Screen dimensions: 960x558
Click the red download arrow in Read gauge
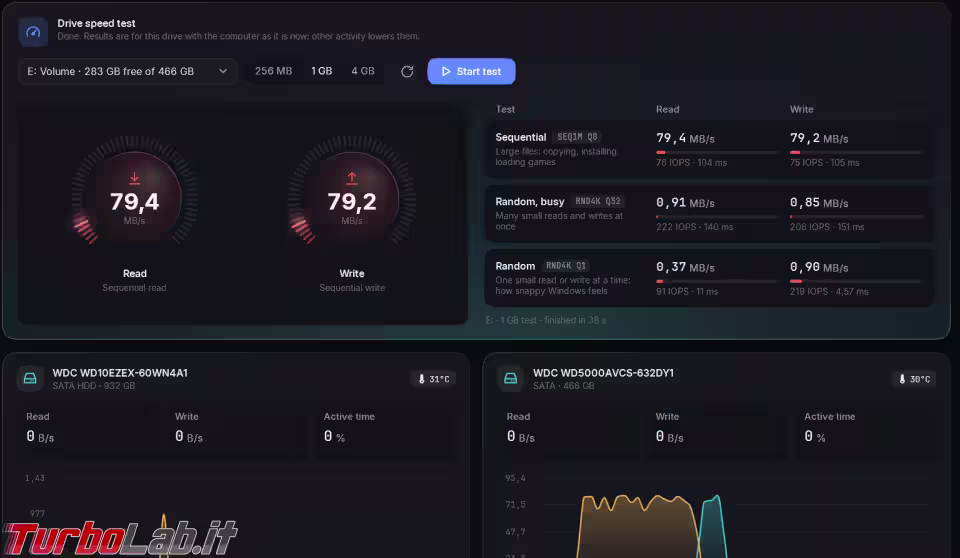click(x=134, y=178)
